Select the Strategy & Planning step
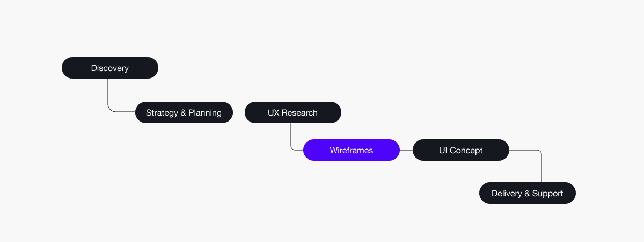The height and width of the screenshot is (242, 644). tap(184, 112)
